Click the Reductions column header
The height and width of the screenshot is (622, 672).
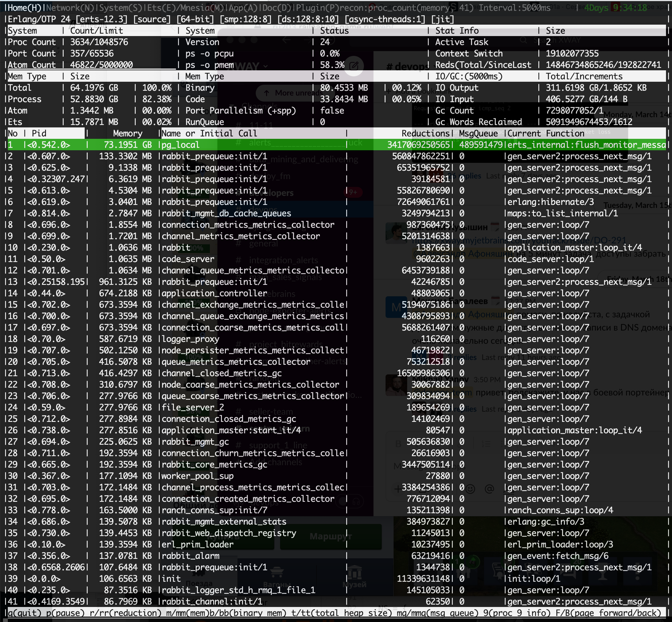(425, 133)
